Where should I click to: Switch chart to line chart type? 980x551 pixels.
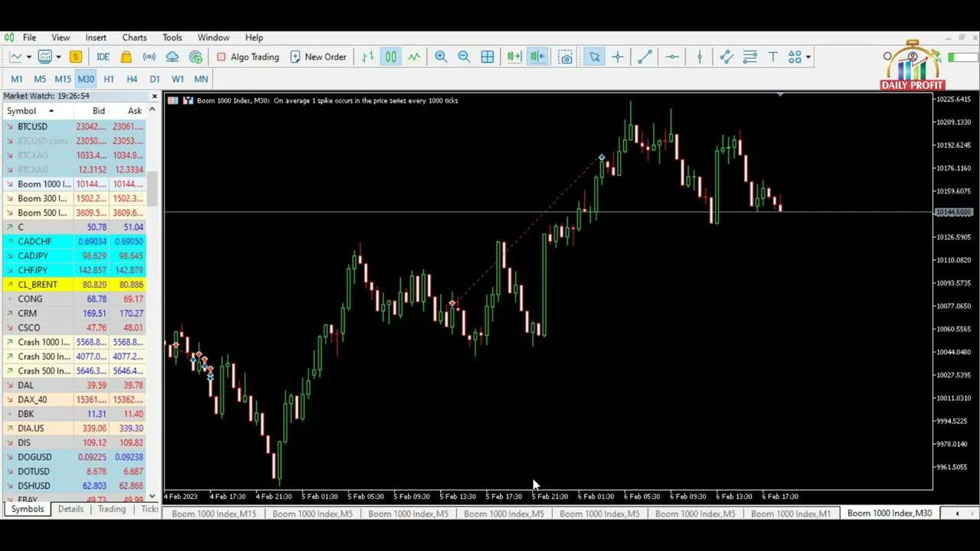pos(414,57)
